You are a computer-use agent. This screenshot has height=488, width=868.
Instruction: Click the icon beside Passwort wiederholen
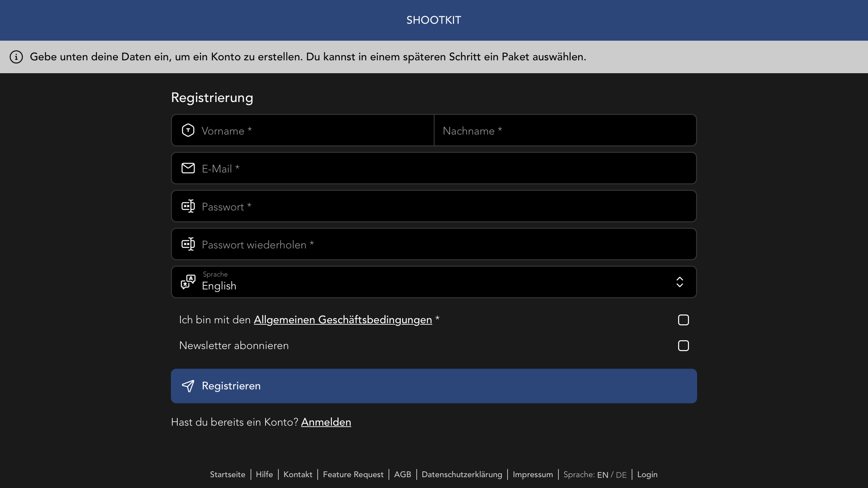point(188,244)
